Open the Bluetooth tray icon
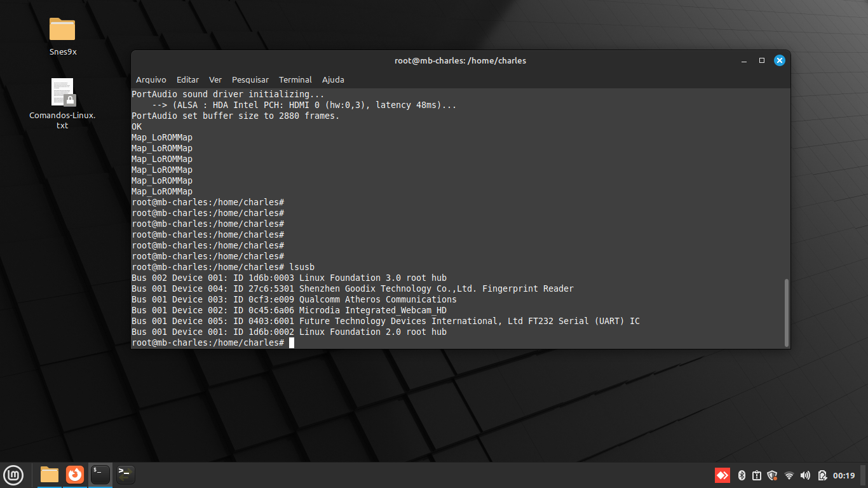 tap(742, 475)
